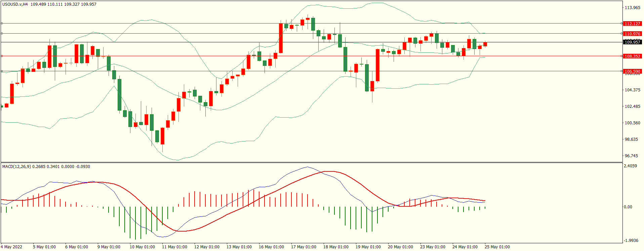This screenshot has width=644, height=251.
Task: Select left handle of the 112.127 horizontal line
Action: tap(2, 24)
